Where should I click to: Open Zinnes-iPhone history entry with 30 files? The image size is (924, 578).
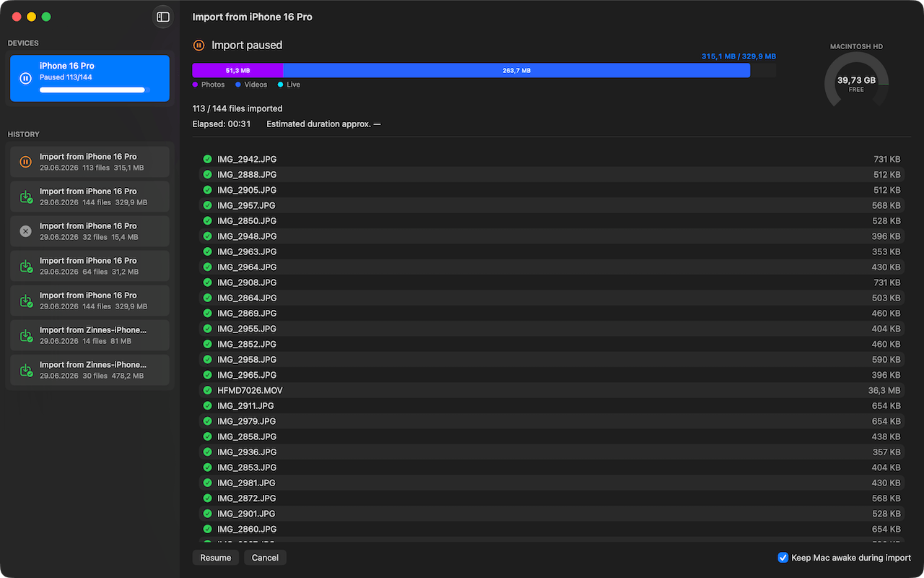90,370
